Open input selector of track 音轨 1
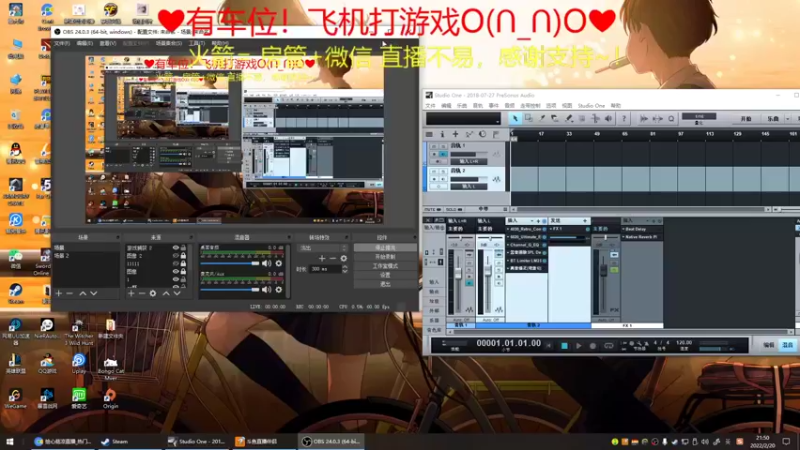 coord(468,161)
